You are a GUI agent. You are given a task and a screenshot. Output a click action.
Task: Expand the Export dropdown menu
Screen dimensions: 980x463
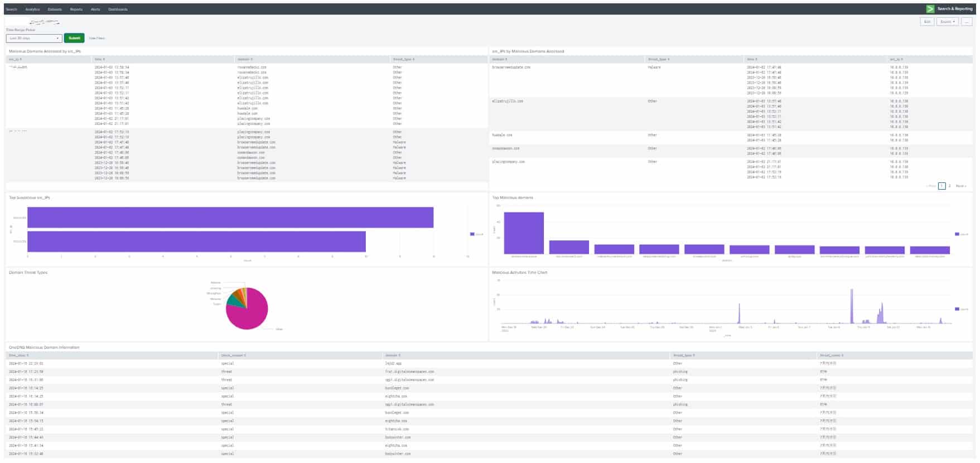tap(947, 22)
